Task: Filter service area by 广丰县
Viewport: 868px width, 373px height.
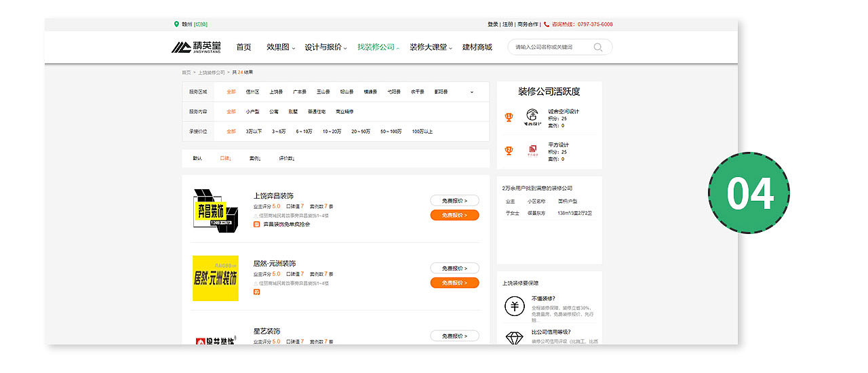Action: tap(299, 92)
